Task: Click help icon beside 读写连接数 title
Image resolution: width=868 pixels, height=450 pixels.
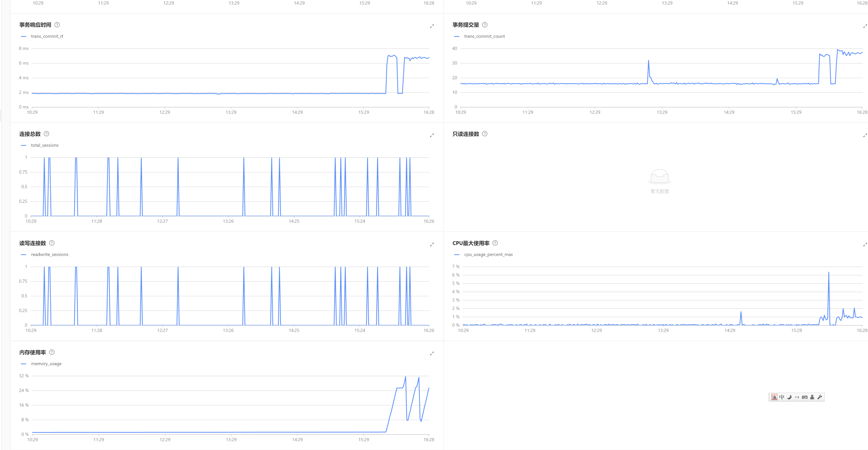Action: click(52, 243)
